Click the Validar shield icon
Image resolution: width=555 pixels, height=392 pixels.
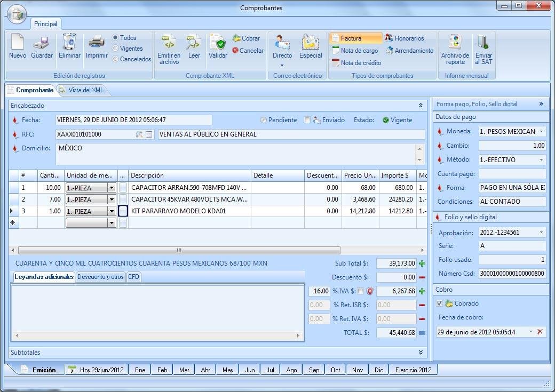pos(218,42)
